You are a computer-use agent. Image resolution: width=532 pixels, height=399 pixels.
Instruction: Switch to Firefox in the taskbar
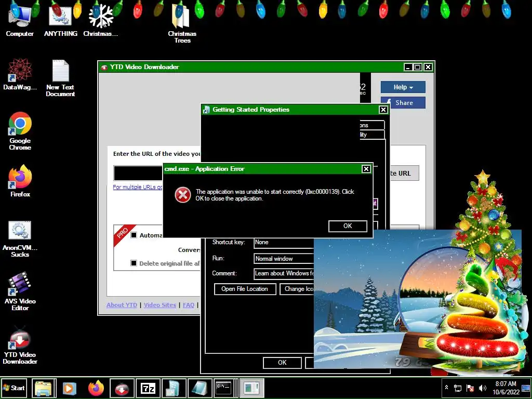point(96,388)
